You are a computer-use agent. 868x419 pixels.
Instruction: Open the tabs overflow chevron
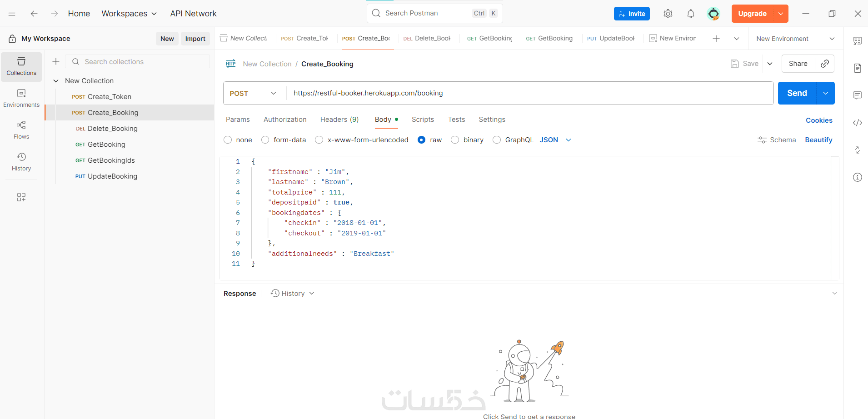point(737,39)
